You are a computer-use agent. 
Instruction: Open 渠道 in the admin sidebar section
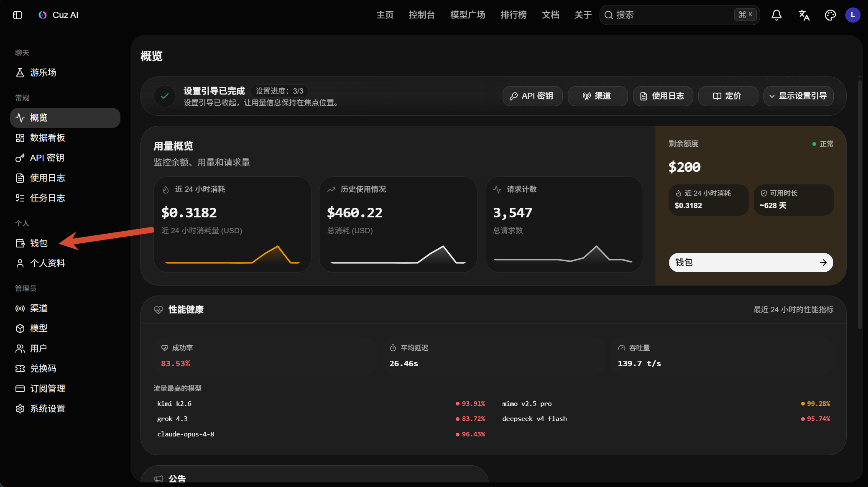pos(65,309)
